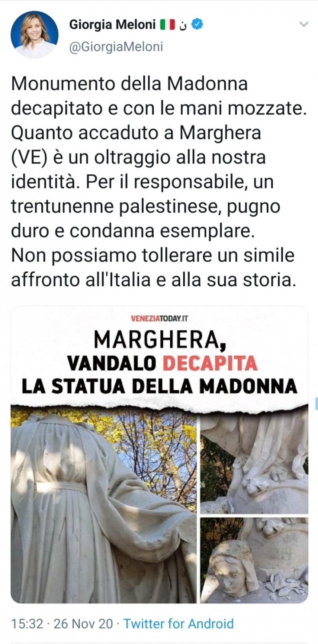Open the Twitter for Android source link
The image size is (318, 644).
pyautogui.click(x=178, y=624)
